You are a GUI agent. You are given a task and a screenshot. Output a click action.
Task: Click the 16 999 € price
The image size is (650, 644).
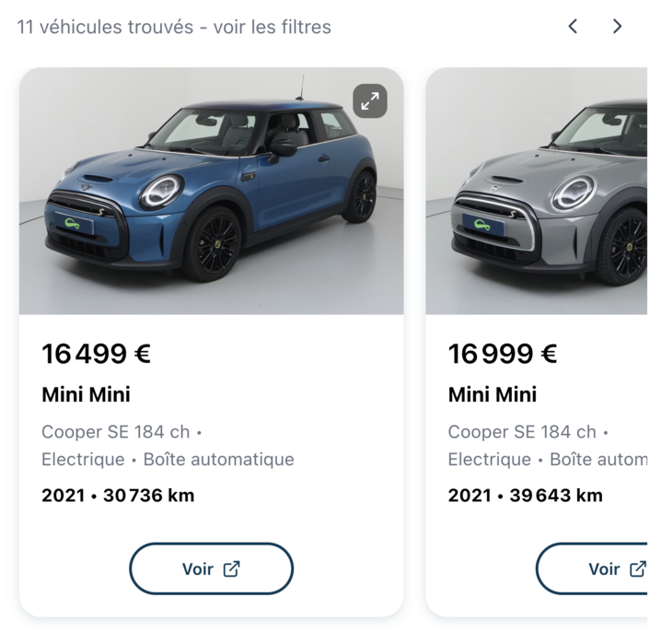[x=503, y=354]
